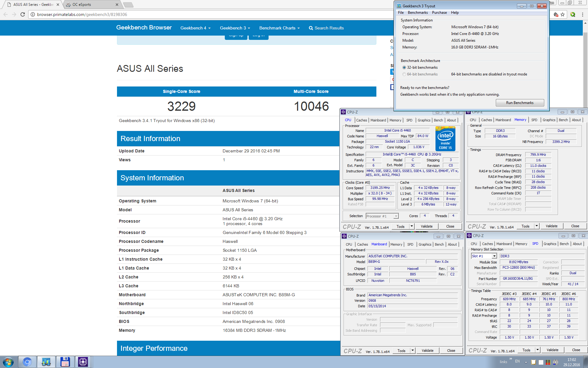Image resolution: width=588 pixels, height=368 pixels.
Task: View site information icon in the address bar
Action: point(33,14)
